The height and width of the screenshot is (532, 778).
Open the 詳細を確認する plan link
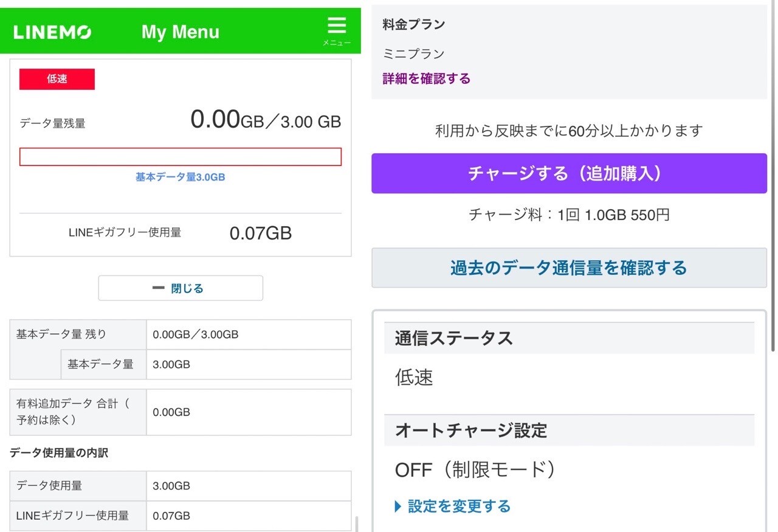[427, 78]
